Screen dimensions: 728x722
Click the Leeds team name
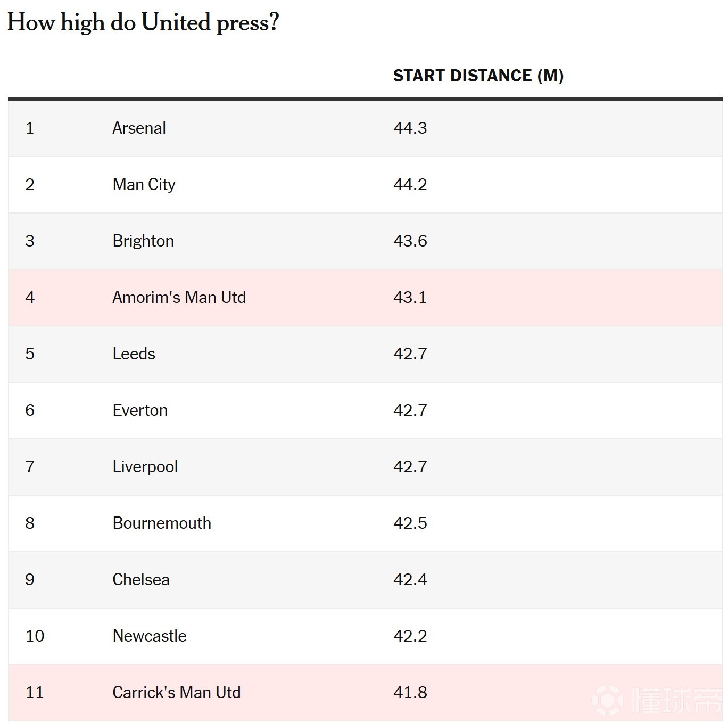click(x=134, y=354)
